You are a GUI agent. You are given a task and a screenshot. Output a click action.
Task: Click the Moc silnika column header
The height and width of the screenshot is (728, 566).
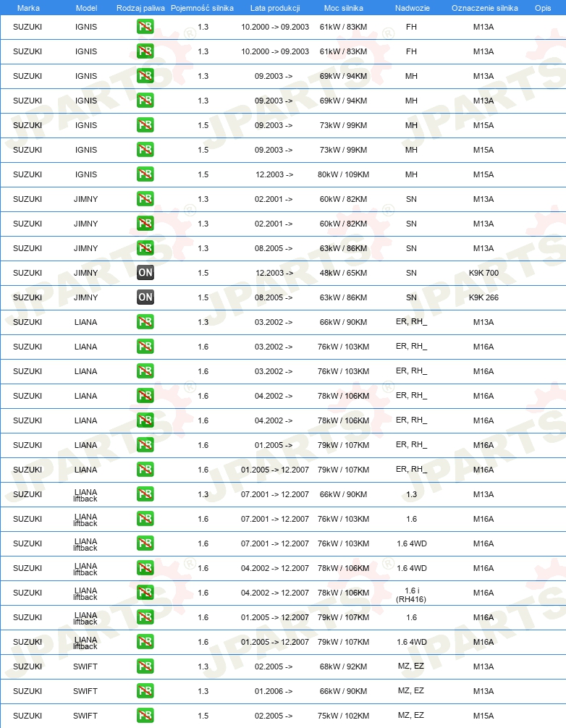[x=344, y=8]
